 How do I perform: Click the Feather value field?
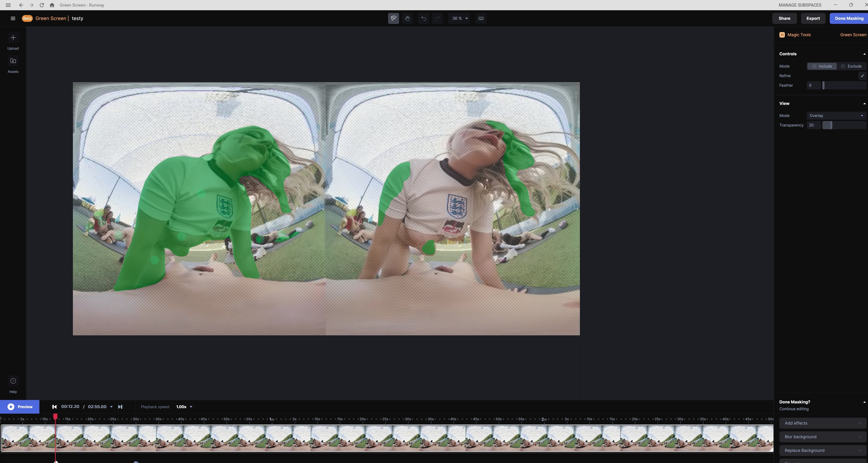[813, 86]
